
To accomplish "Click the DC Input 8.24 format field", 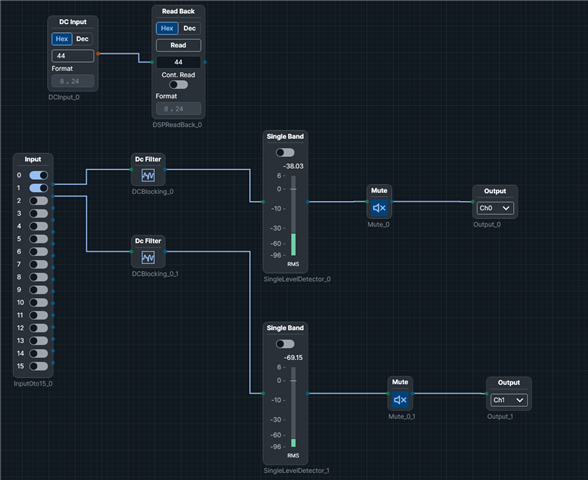I will [73, 81].
